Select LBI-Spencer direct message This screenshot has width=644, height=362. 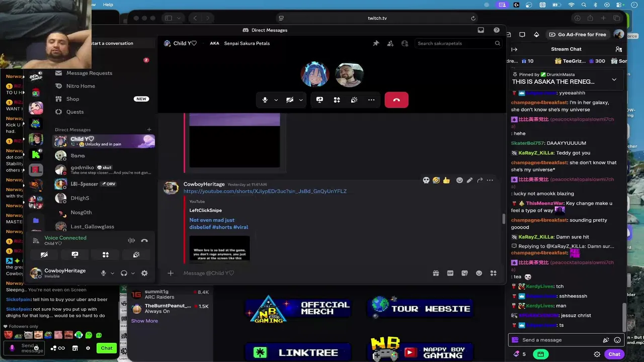[103, 184]
